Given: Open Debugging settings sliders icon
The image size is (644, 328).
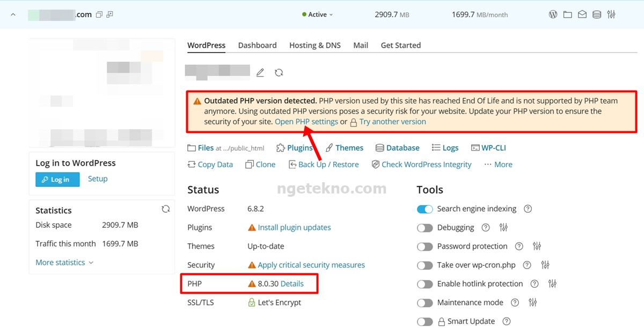Looking at the screenshot, I should [503, 228].
